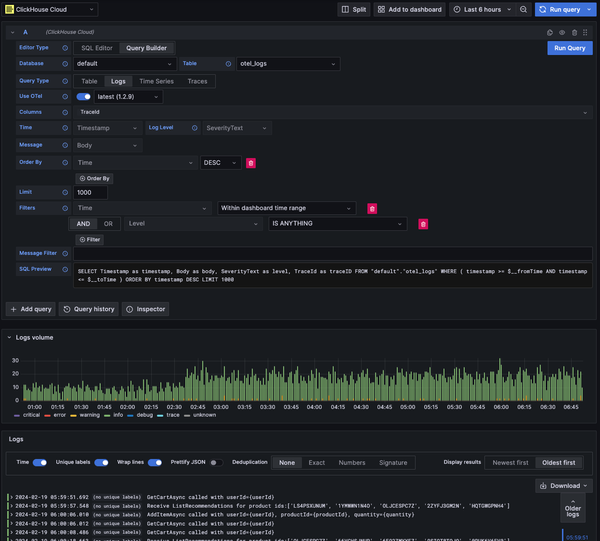This screenshot has width=600, height=541.
Task: Click the Limit input field
Action: tap(92, 192)
